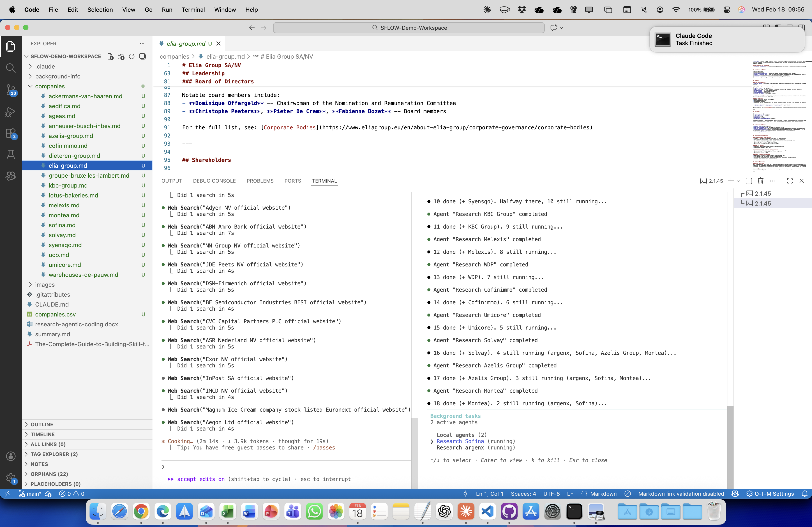Collapse the companies folder
This screenshot has width=812, height=527.
30,86
